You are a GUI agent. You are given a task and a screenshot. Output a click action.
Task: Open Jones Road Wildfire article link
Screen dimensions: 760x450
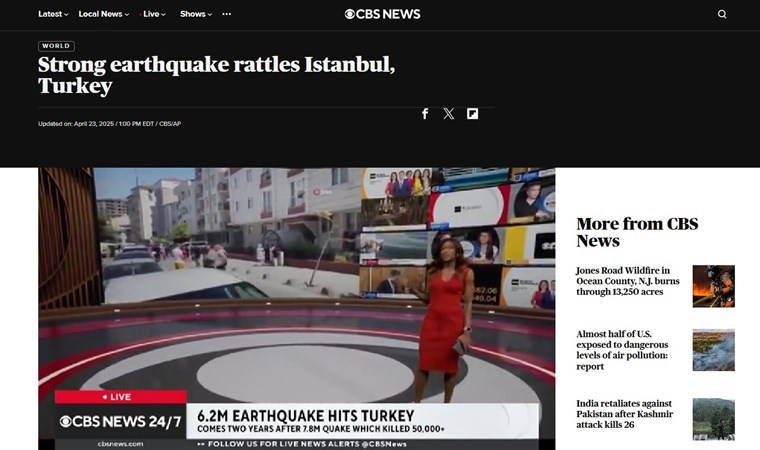tap(628, 281)
